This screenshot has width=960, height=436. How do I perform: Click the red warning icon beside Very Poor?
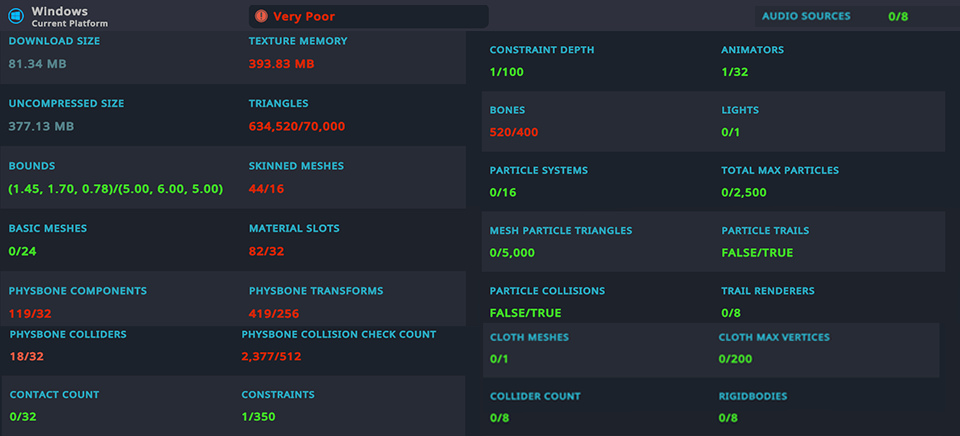click(261, 16)
